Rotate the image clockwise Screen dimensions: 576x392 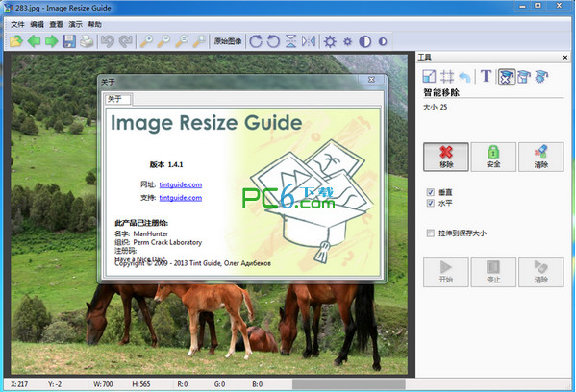pyautogui.click(x=256, y=41)
